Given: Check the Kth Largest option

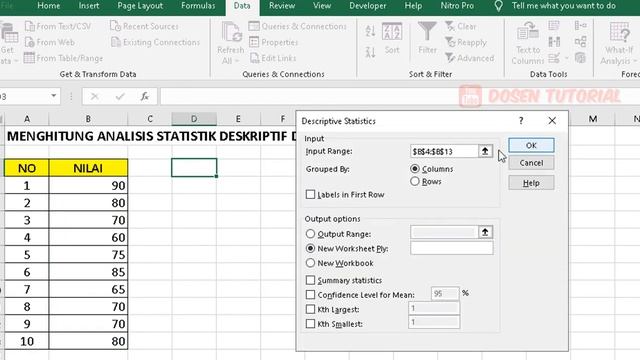Looking at the screenshot, I should (x=310, y=309).
